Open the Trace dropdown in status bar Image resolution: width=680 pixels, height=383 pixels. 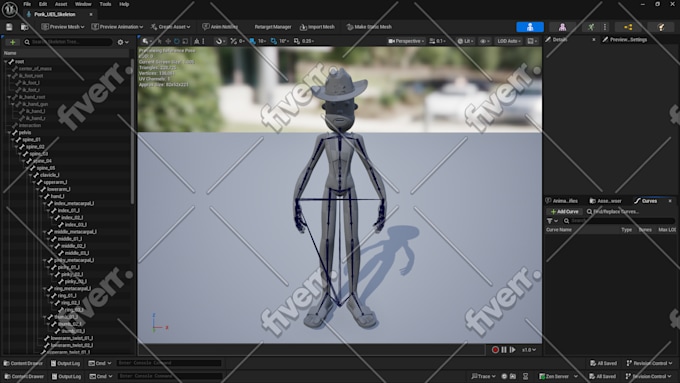[483, 376]
